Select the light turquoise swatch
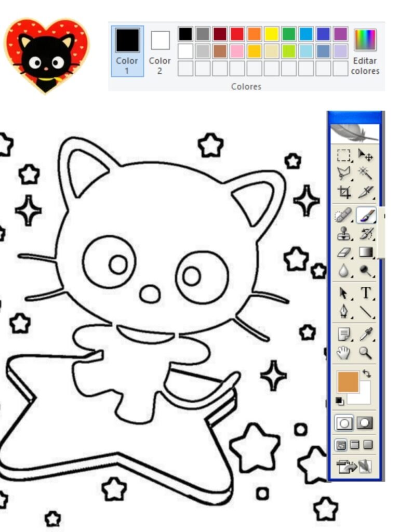The height and width of the screenshot is (532, 399). [x=306, y=51]
